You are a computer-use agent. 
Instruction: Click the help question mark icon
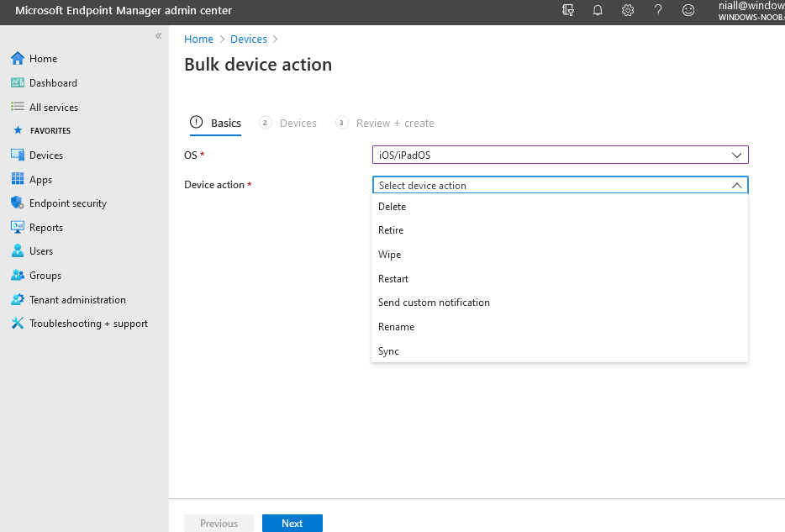(x=658, y=11)
